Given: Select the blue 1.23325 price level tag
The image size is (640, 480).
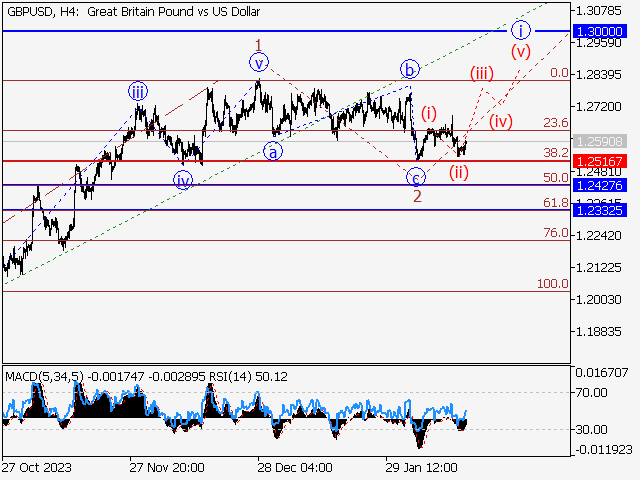Looking at the screenshot, I should pyautogui.click(x=600, y=210).
